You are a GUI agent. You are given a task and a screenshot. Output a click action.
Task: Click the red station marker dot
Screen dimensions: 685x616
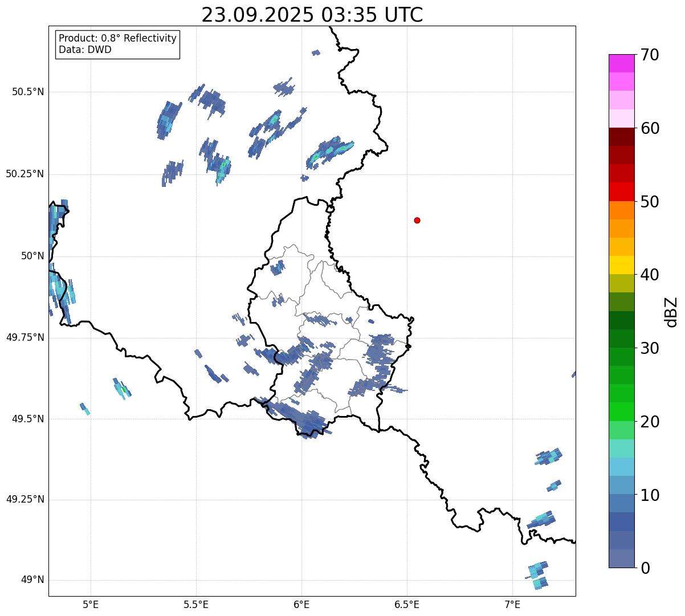[417, 220]
